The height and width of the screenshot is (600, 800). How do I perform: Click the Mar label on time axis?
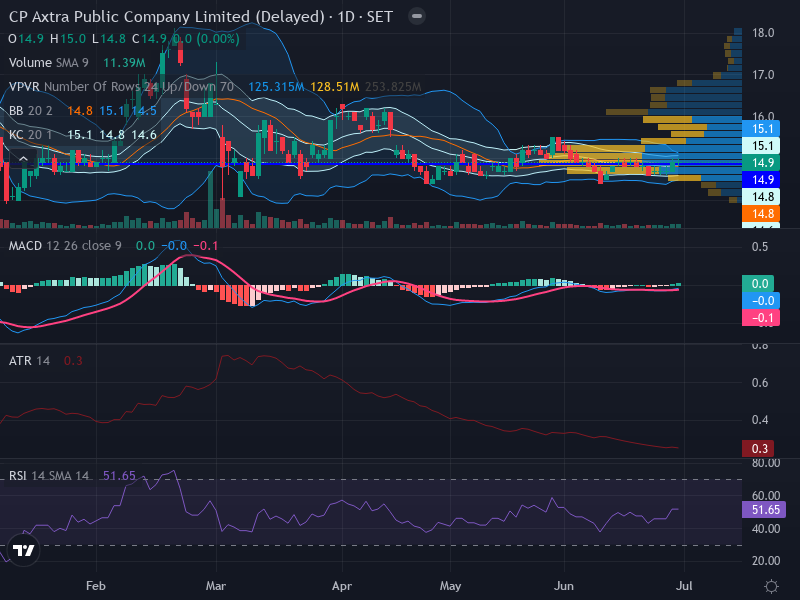point(216,586)
